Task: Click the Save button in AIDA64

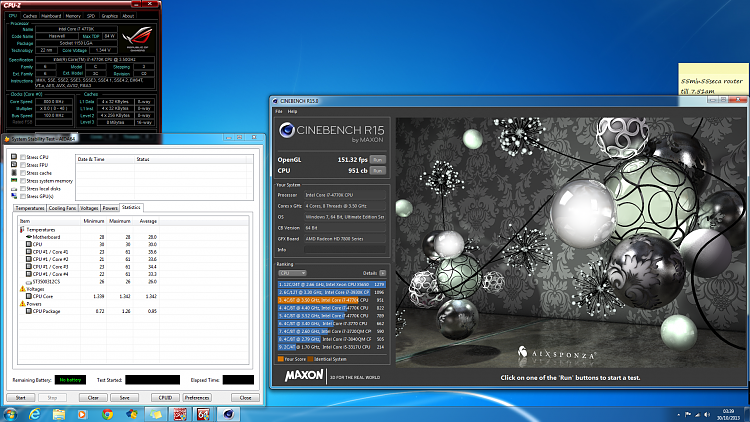Action: click(124, 398)
